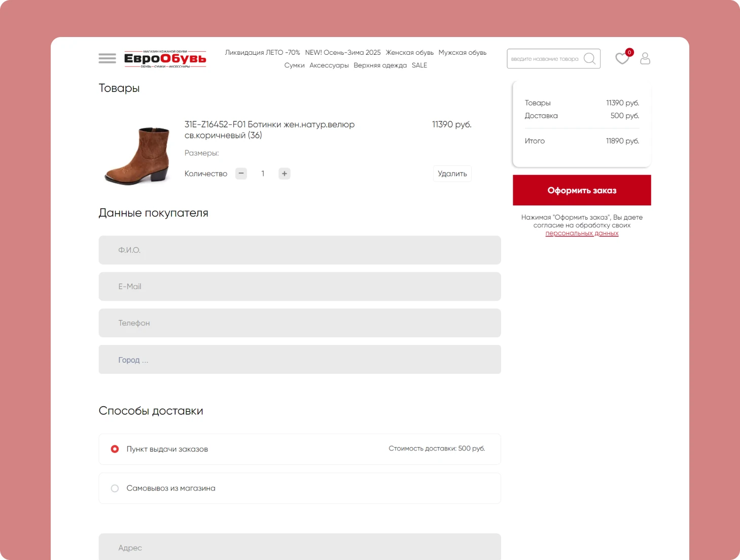Select Самовывоз из магазина option
This screenshot has width=740, height=560.
tap(115, 488)
